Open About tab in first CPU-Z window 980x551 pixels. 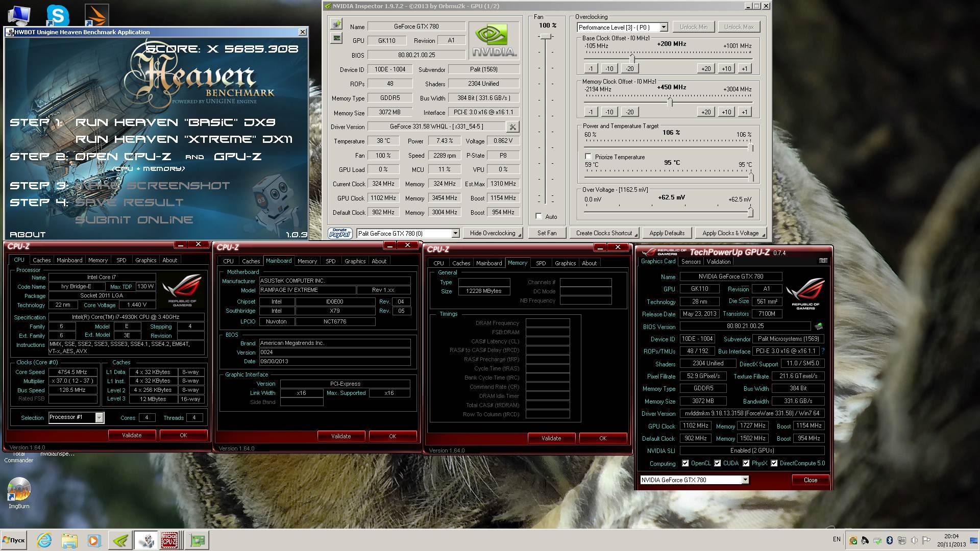click(170, 260)
